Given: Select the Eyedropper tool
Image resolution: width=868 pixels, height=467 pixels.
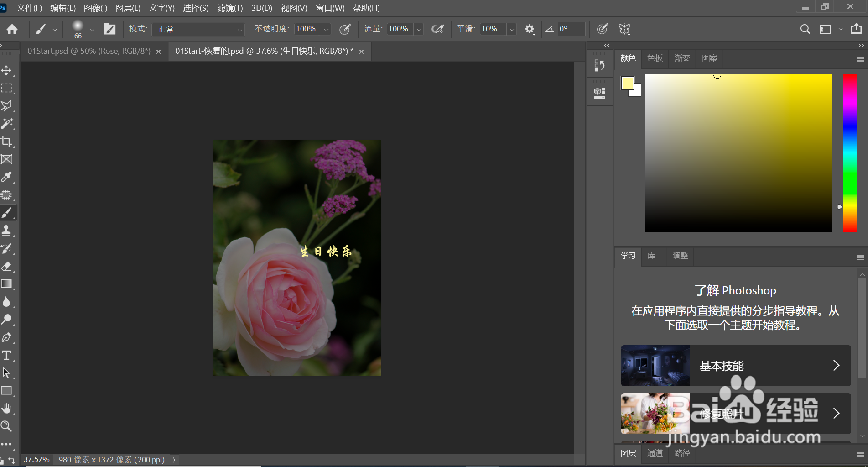Looking at the screenshot, I should (x=6, y=177).
